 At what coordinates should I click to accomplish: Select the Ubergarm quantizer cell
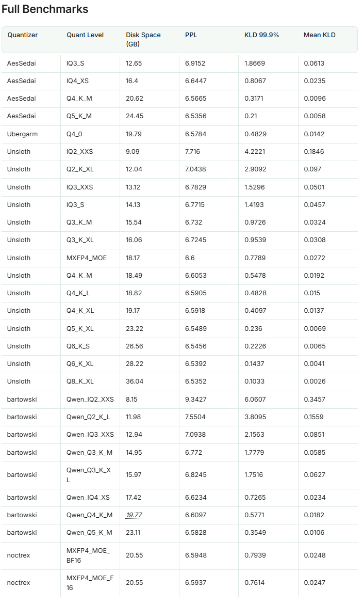pos(22,134)
